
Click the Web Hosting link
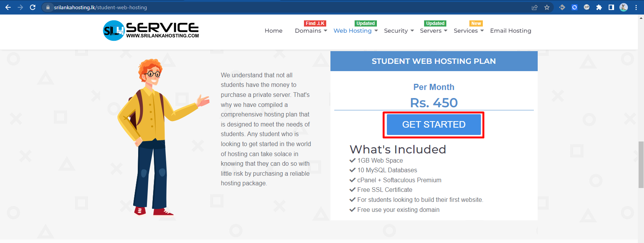pyautogui.click(x=352, y=30)
